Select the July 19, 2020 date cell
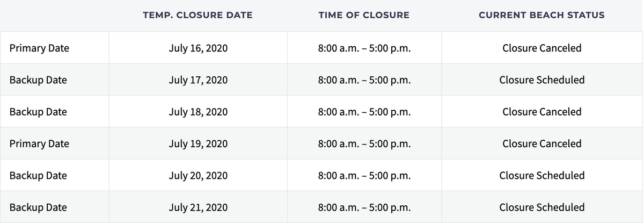 pyautogui.click(x=197, y=143)
